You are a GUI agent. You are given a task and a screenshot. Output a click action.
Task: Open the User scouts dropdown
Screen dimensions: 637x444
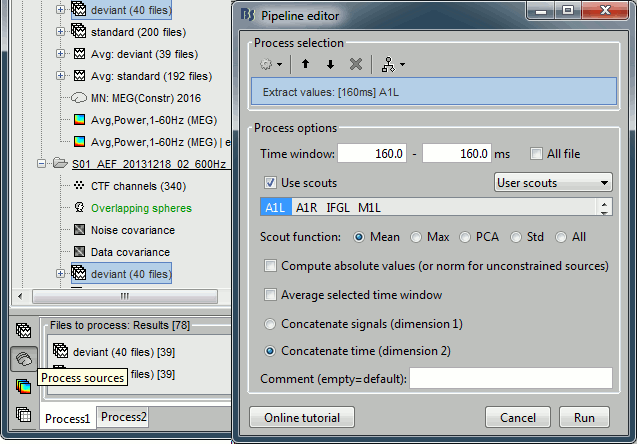(554, 183)
